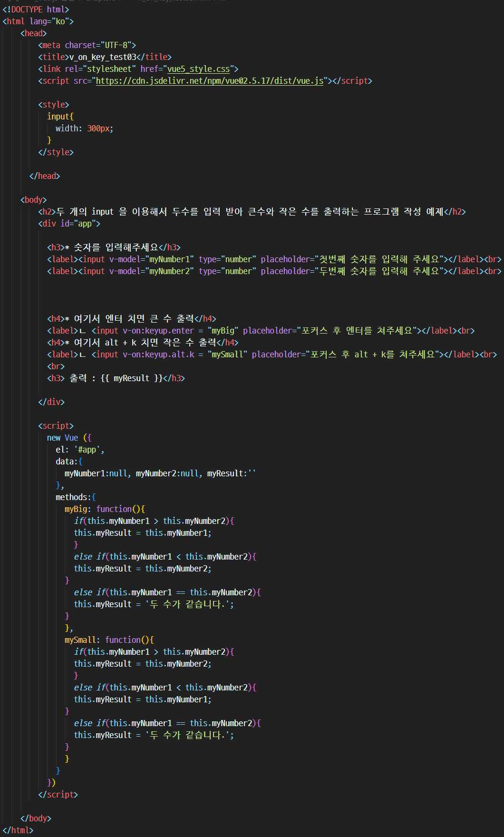504x837 pixels.
Task: Click the }) line closing new Vue
Action: pyautogui.click(x=51, y=783)
